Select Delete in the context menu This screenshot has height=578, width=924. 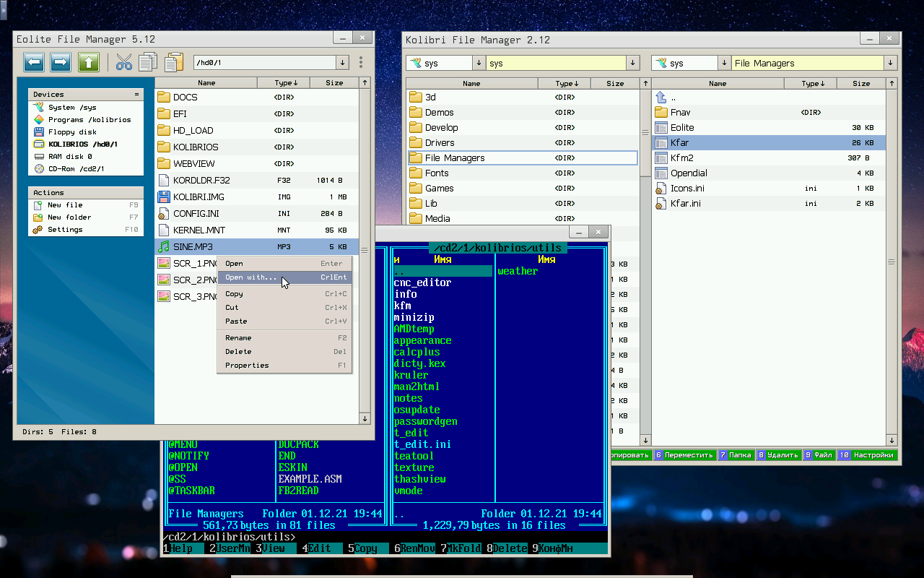click(x=238, y=352)
